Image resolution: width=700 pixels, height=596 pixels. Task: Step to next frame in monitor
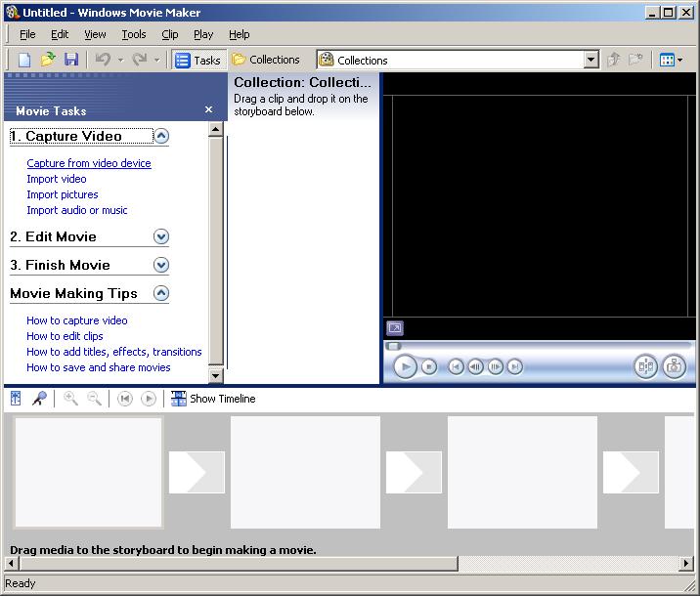point(495,367)
